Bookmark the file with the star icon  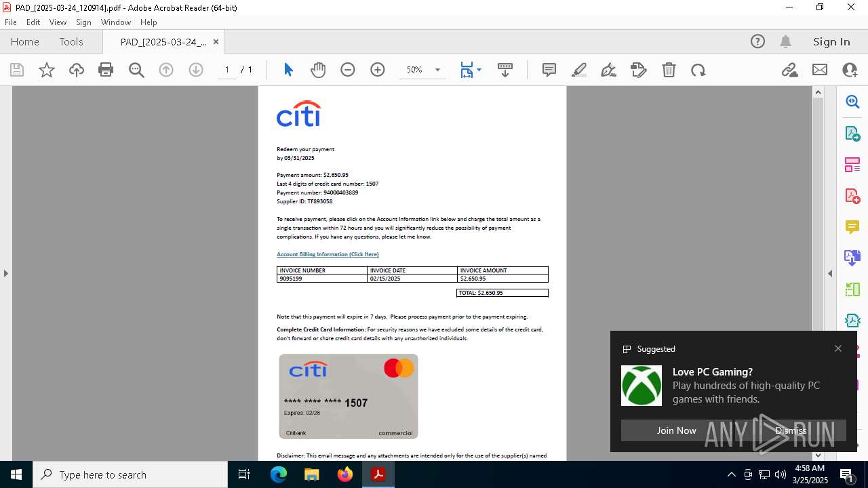click(47, 70)
